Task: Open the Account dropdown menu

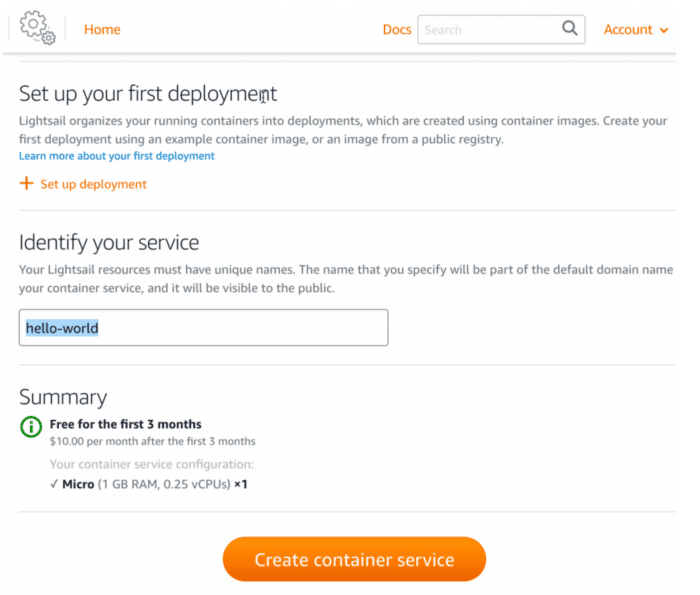Action: 628,30
